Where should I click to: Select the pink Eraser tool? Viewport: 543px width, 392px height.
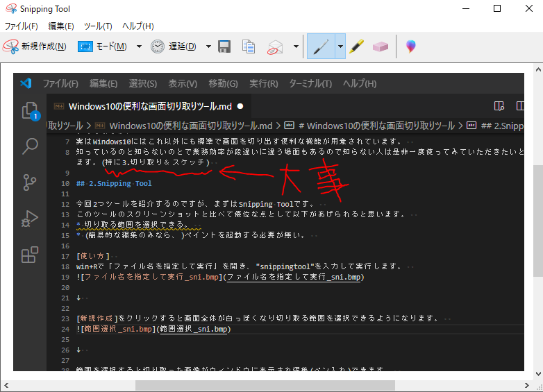[381, 46]
